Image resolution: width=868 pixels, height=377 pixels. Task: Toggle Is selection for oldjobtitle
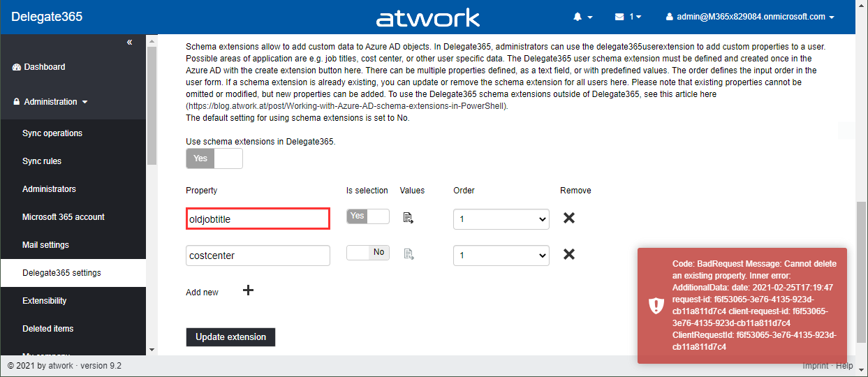367,216
